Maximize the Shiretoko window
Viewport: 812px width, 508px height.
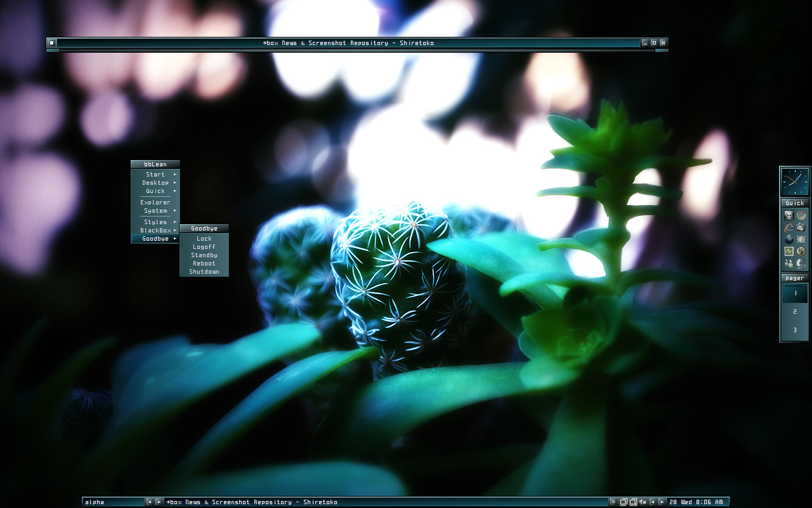click(x=654, y=43)
